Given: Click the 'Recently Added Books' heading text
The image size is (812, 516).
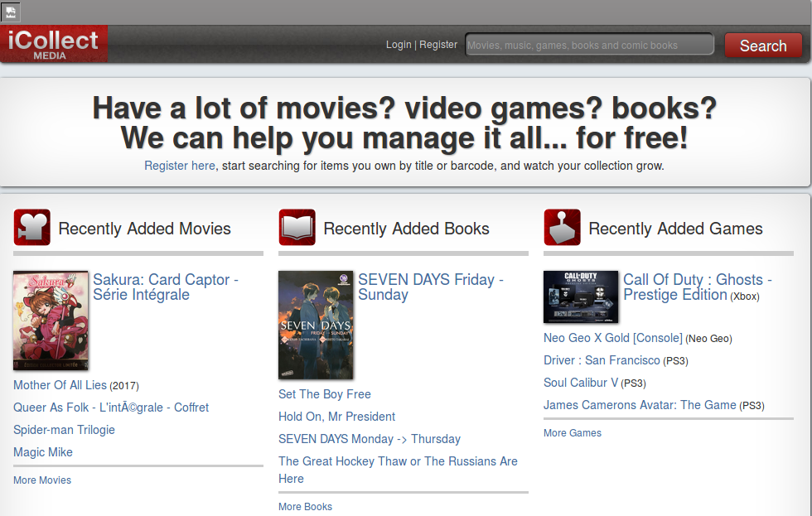Looking at the screenshot, I should click(x=407, y=229).
